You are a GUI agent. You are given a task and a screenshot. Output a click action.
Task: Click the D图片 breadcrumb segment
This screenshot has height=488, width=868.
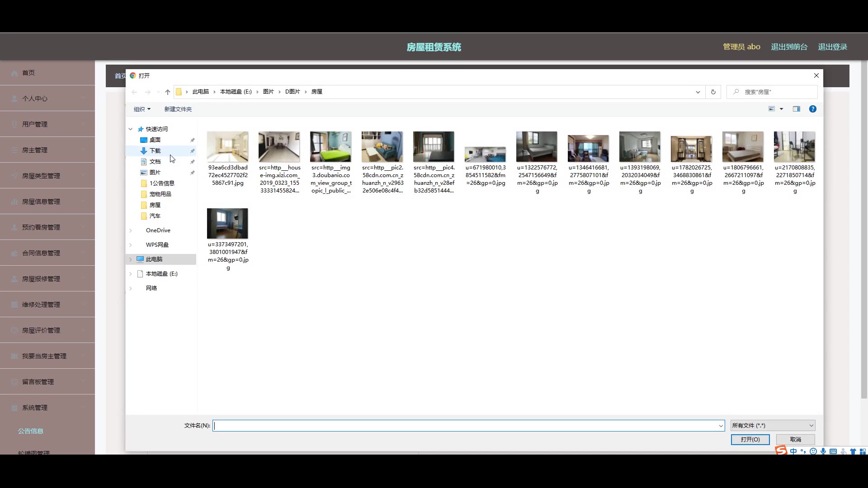tap(292, 92)
